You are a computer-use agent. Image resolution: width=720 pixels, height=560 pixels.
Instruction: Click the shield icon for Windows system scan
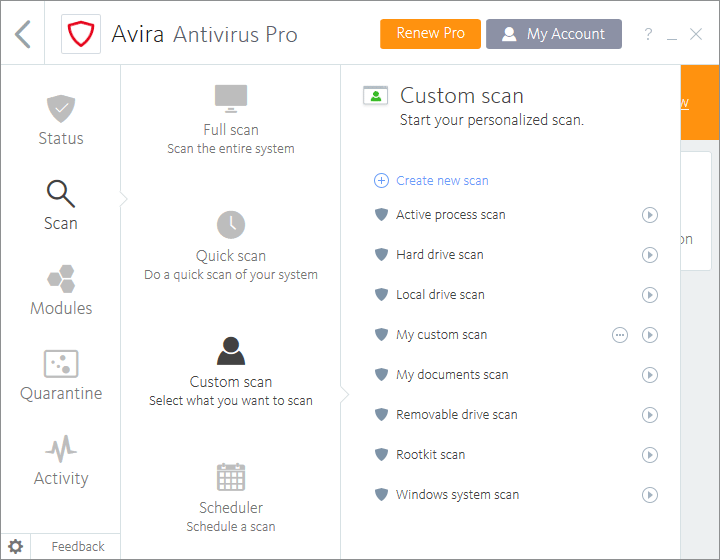tap(381, 494)
